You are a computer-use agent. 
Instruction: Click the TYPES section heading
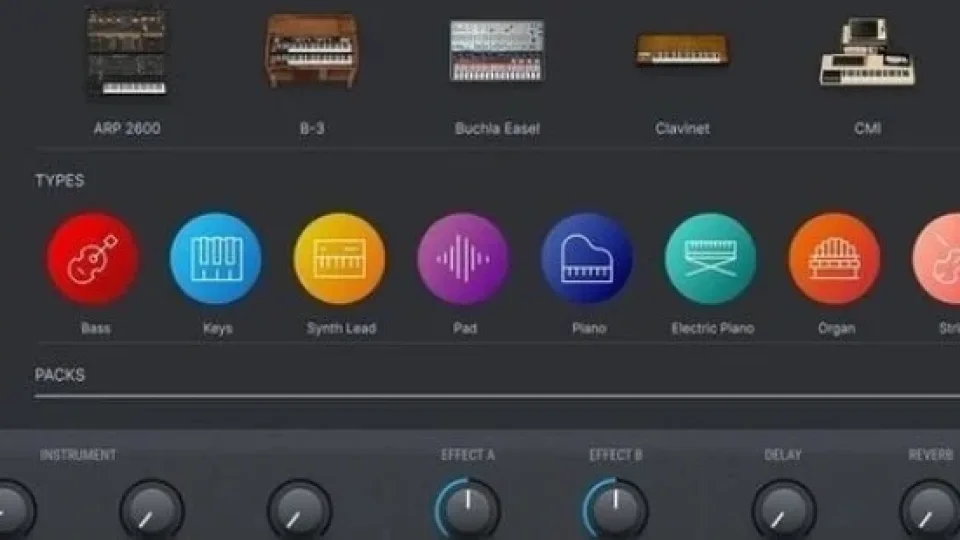(x=59, y=181)
